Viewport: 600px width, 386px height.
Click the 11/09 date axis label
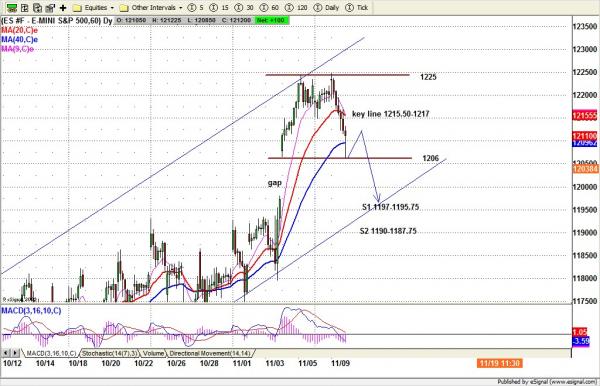[x=341, y=363]
